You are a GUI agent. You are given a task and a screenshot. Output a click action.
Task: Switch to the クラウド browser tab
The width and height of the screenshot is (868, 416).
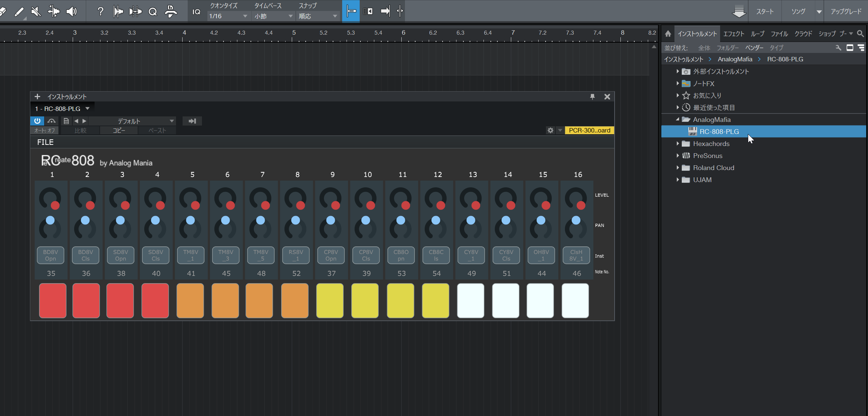pyautogui.click(x=803, y=34)
